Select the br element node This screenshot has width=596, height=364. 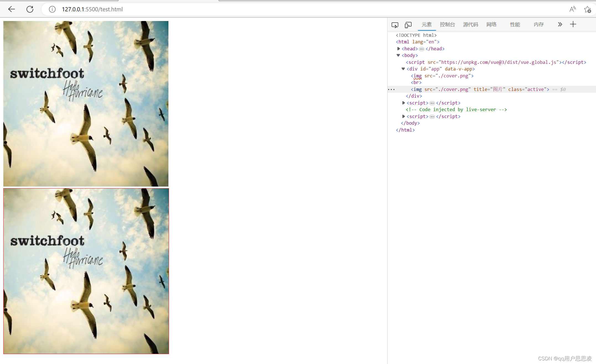pos(416,82)
